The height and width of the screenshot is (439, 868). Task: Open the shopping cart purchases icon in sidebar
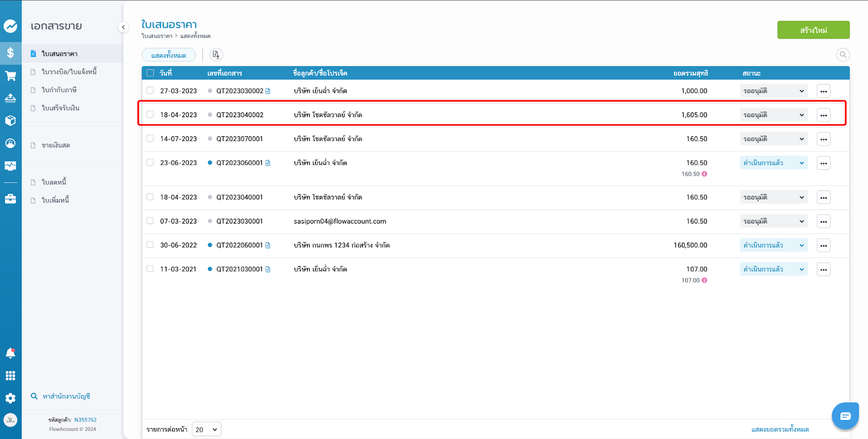click(x=10, y=76)
